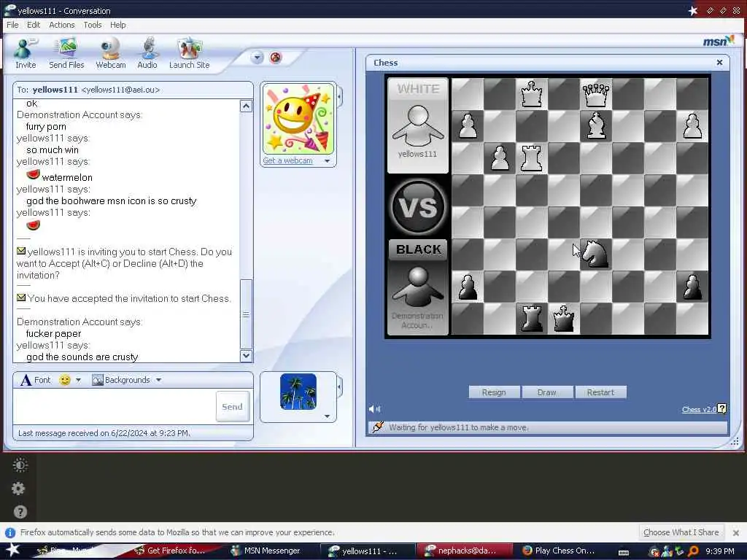Click the msn logo in top right
This screenshot has height=560, width=747.
[x=719, y=42]
